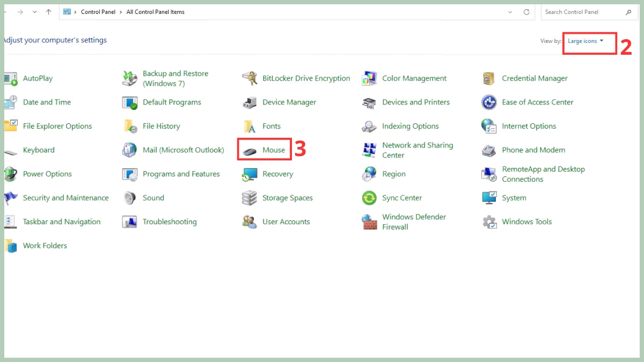Open the Ease of Access Center link
This screenshot has height=362, width=644.
tap(537, 102)
